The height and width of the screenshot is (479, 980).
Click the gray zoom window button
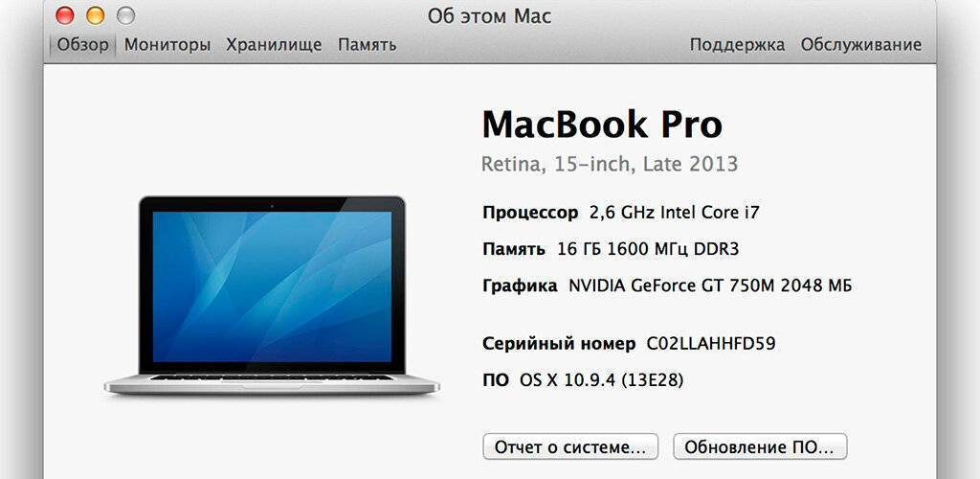coord(125,15)
